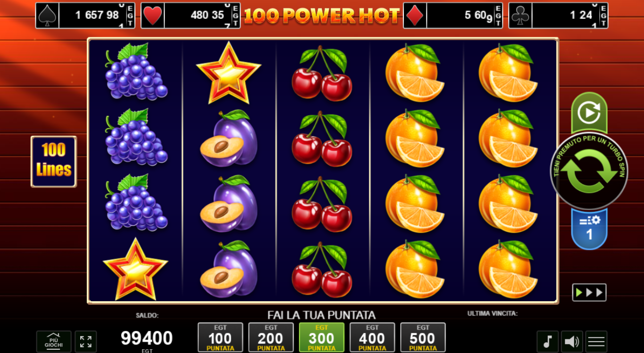Switch to fullscreen mode
Viewport: 644px width, 353px height.
tap(86, 342)
